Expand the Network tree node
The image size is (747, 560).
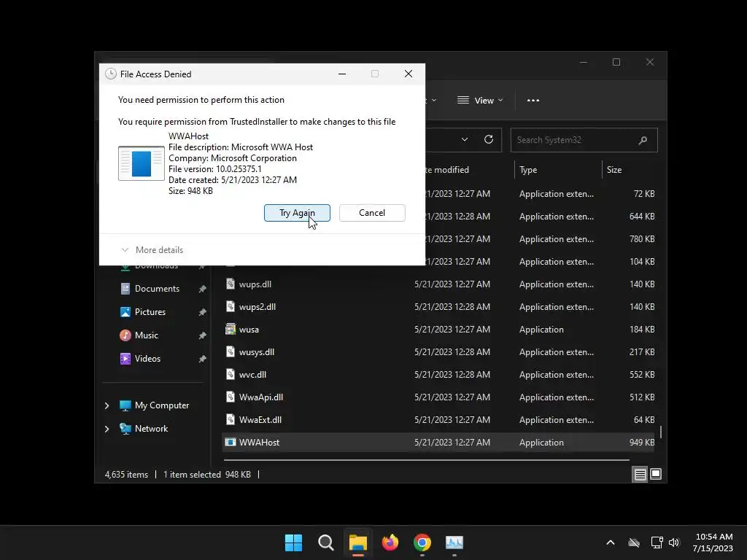pyautogui.click(x=107, y=429)
